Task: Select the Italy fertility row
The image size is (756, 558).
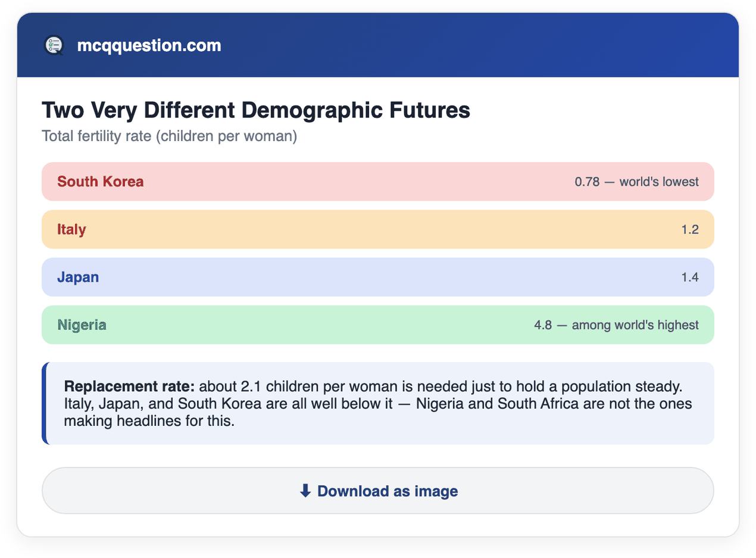Action: coord(378,229)
